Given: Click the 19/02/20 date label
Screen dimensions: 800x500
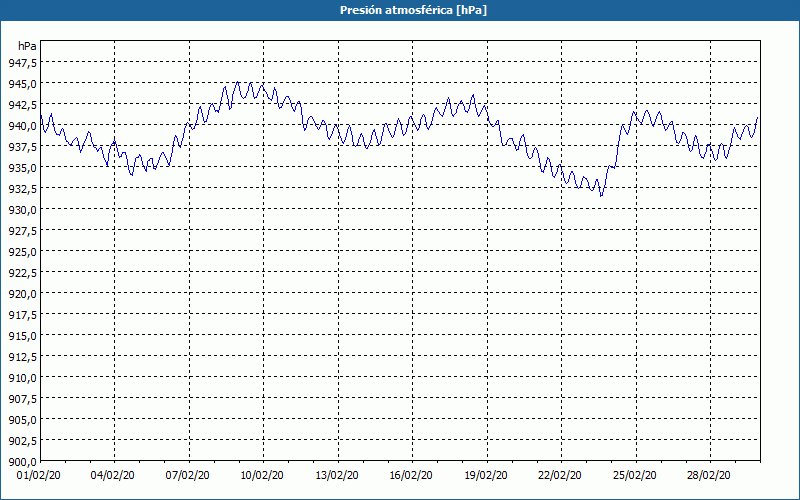Looking at the screenshot, I should tap(486, 476).
